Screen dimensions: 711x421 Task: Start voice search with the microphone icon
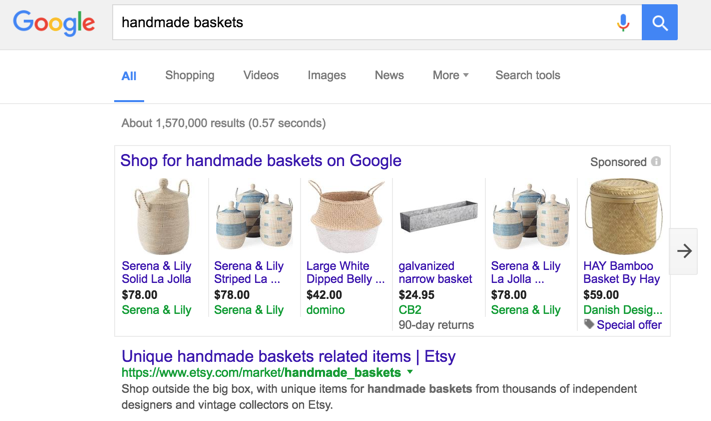(623, 22)
